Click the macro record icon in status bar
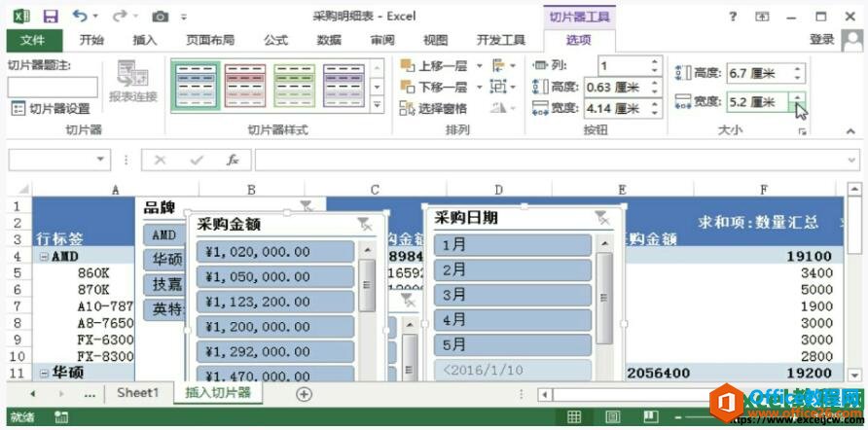 click(x=61, y=416)
